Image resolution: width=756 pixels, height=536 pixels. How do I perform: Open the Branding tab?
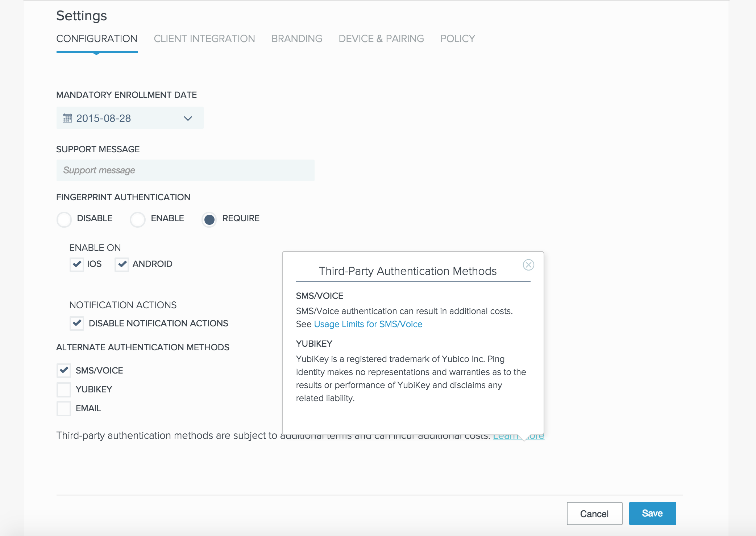point(296,39)
